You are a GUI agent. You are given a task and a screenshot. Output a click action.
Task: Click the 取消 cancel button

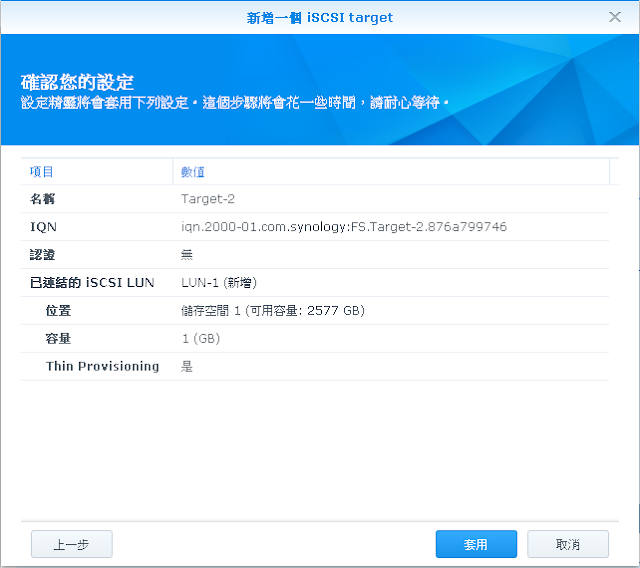[568, 544]
